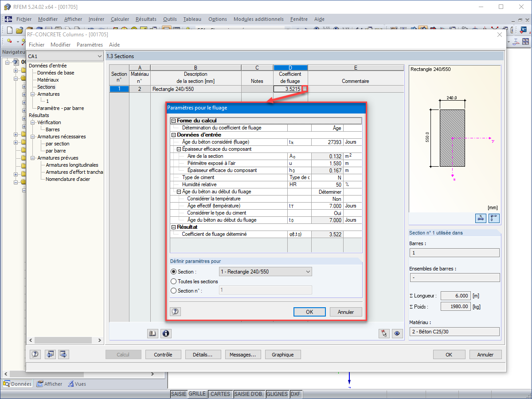Click the section info icon
Image resolution: width=532 pixels, height=399 pixels.
coord(166,333)
